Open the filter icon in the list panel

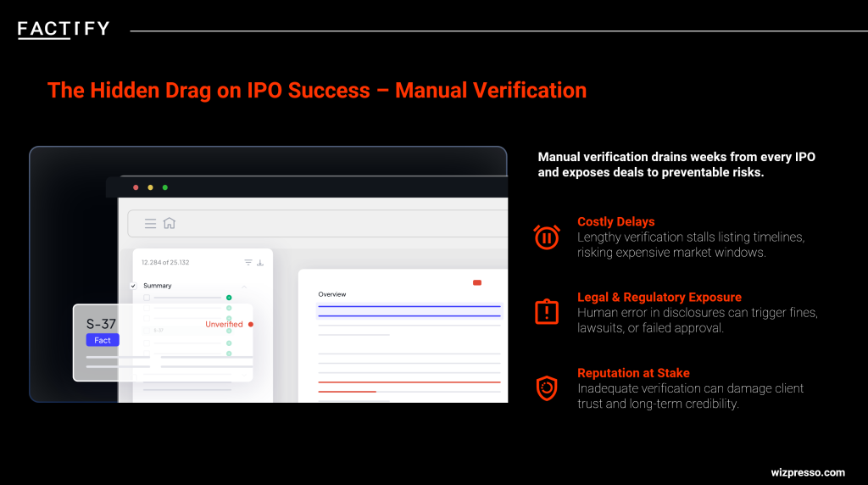click(x=248, y=263)
